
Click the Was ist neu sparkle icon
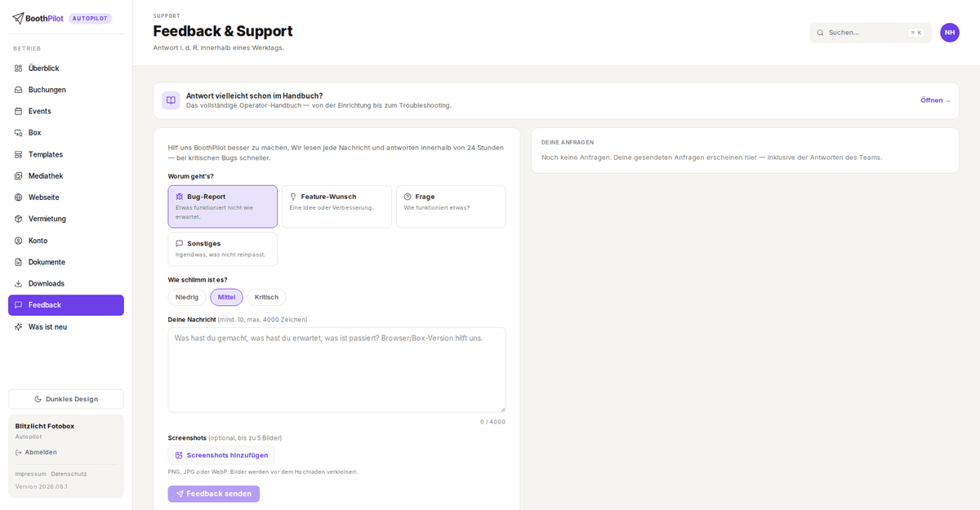[19, 326]
